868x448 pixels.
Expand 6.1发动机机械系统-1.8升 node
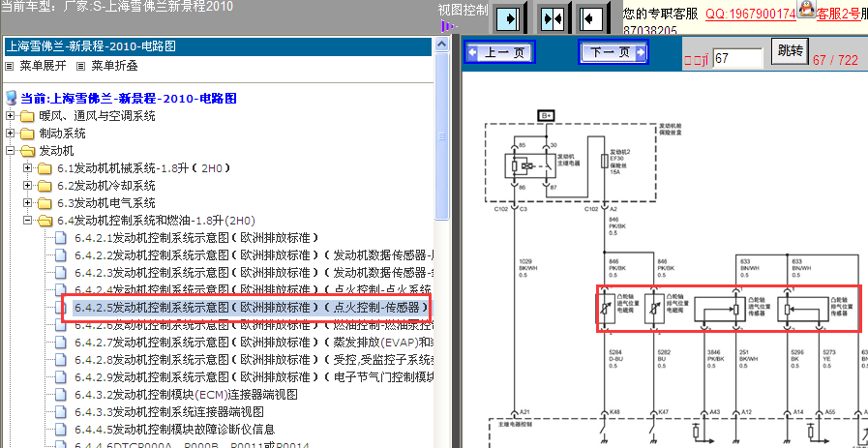pos(28,167)
